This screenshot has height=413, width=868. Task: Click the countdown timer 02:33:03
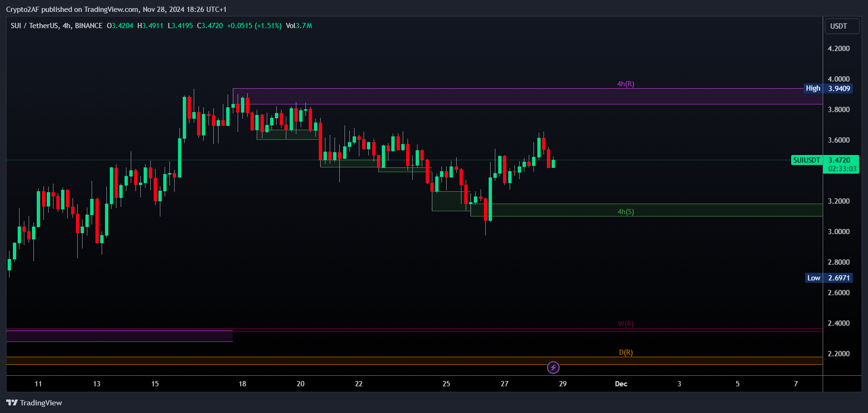(842, 169)
